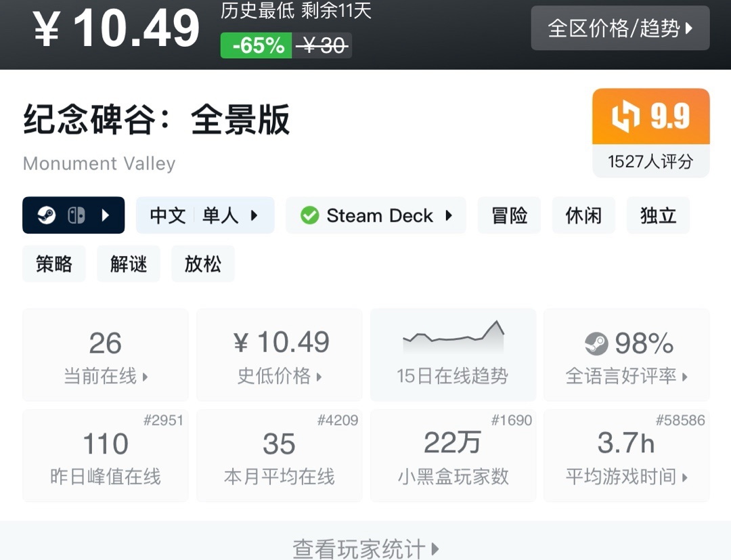The height and width of the screenshot is (560, 731).
Task: View 史低价格 lowest price history
Action: pos(279,355)
